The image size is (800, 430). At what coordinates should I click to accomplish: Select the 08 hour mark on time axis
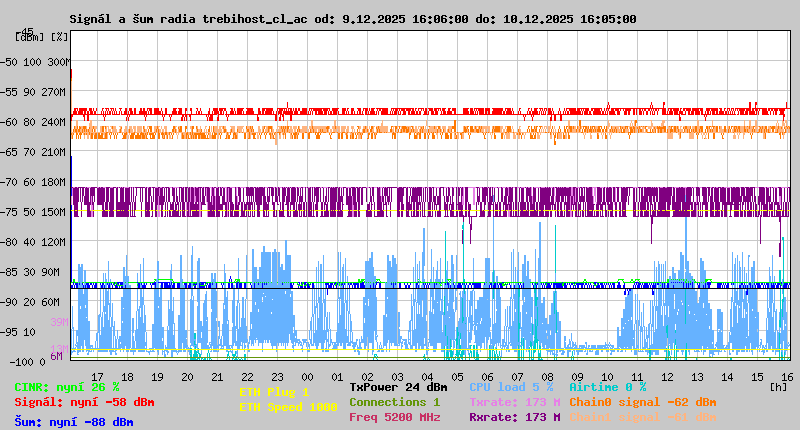click(548, 376)
